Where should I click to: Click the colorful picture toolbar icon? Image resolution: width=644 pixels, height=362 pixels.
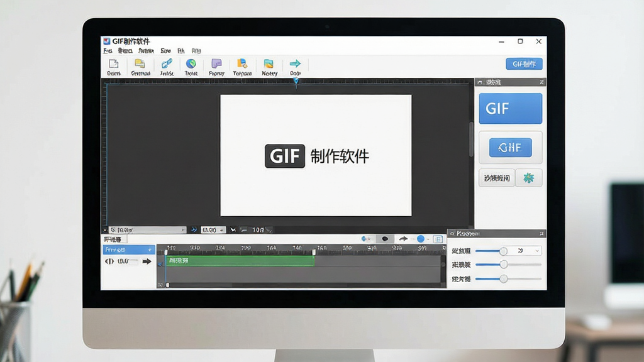[269, 63]
